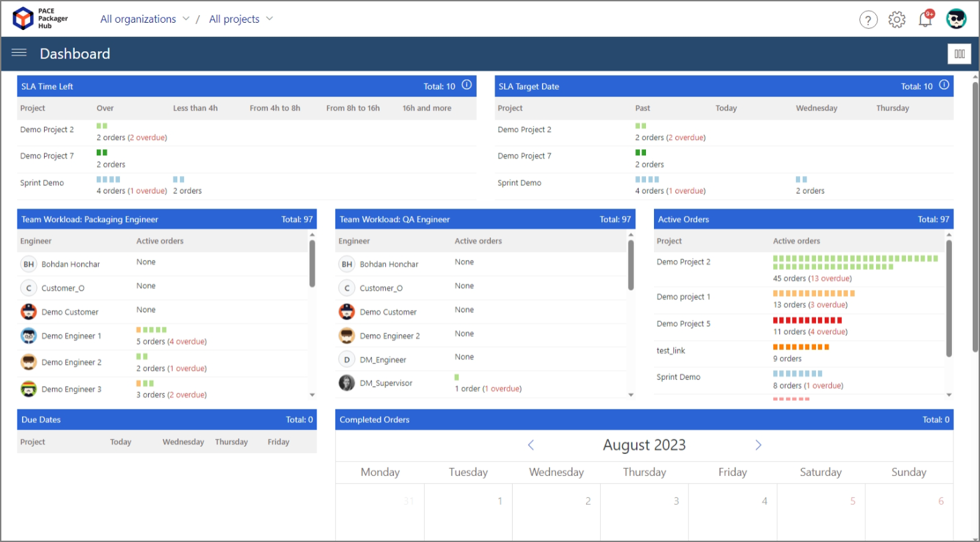
Task: Click '13 overdue' link in Active Orders
Action: [830, 278]
